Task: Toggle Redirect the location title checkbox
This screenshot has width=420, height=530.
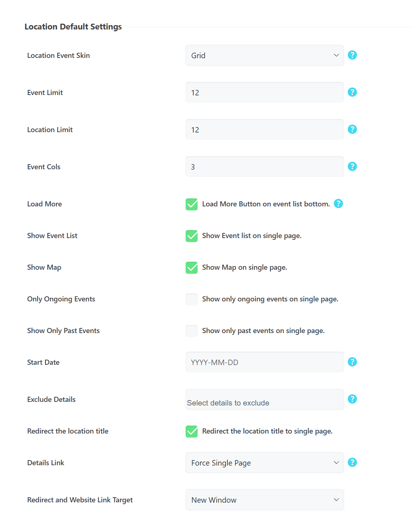Action: [192, 431]
